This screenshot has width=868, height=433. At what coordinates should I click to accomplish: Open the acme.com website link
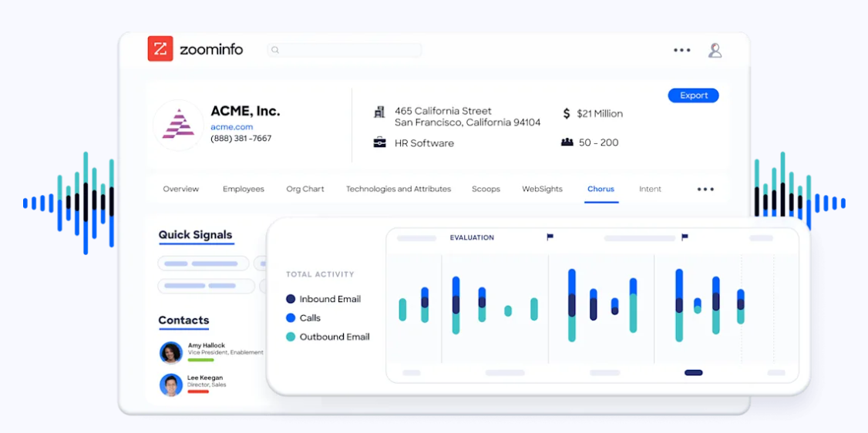[231, 126]
